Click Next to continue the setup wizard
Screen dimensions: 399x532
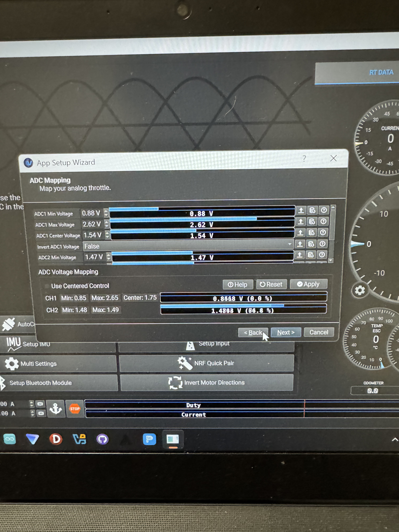[x=286, y=332]
